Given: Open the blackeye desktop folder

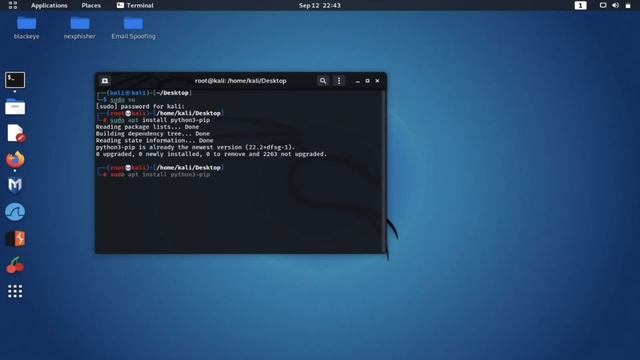Looking at the screenshot, I should pos(27,28).
